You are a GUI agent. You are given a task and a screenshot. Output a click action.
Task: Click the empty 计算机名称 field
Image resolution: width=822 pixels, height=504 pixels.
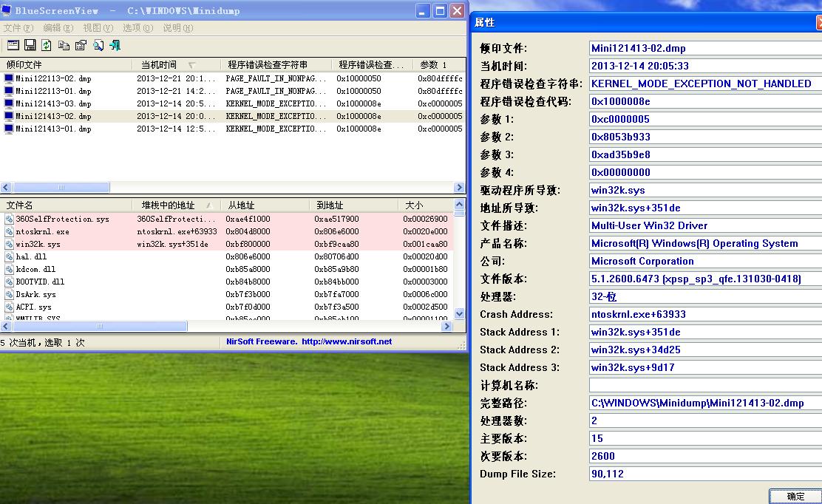(x=705, y=386)
